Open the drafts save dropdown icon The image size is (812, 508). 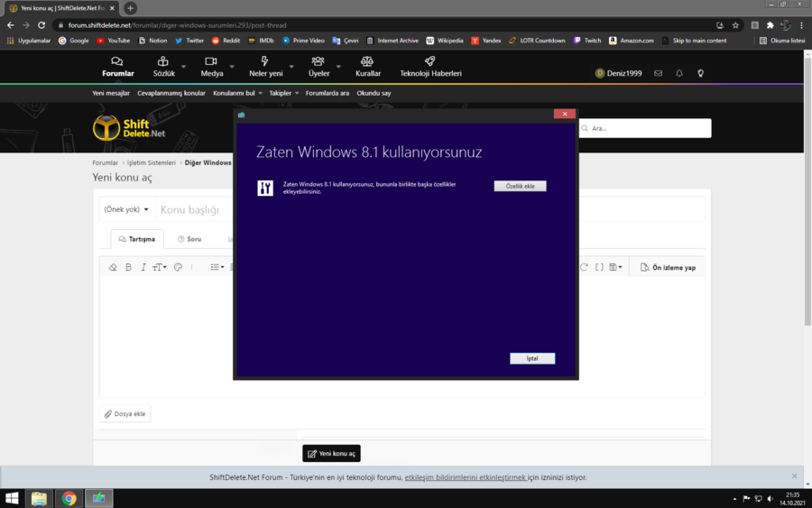(x=615, y=267)
